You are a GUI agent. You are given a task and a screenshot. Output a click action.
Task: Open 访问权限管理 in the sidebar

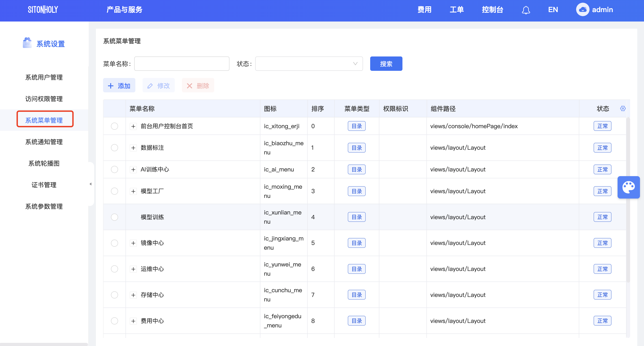click(x=44, y=99)
